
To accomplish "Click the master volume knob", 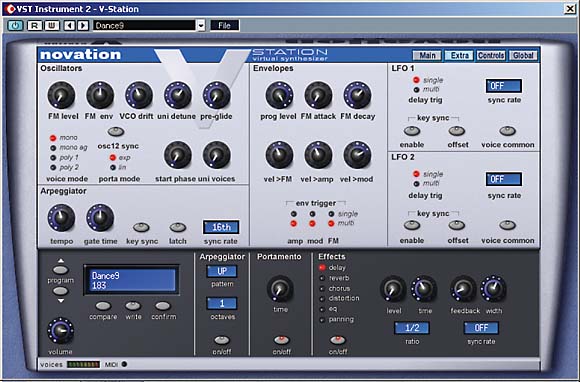I will tap(60, 331).
